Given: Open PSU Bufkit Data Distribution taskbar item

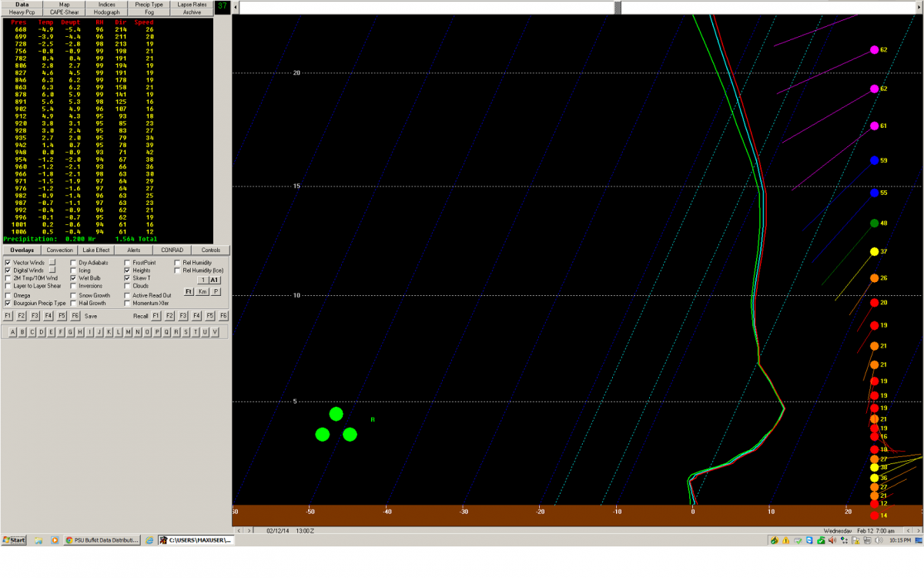Looking at the screenshot, I should pyautogui.click(x=102, y=541).
